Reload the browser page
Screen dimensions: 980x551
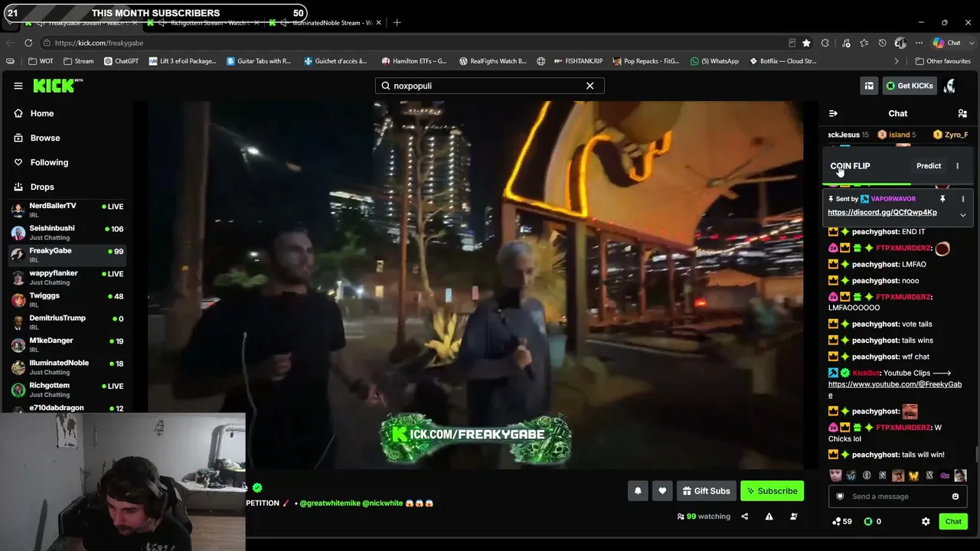(x=28, y=43)
